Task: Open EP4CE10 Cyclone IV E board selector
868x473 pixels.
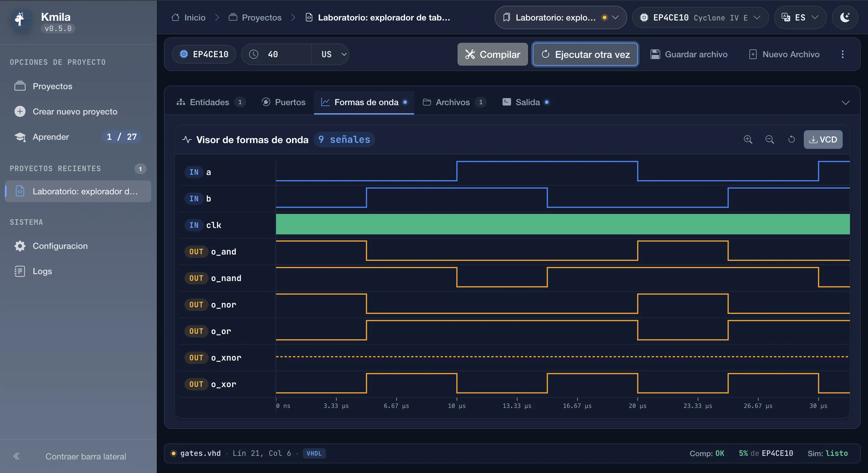Action: pos(700,17)
